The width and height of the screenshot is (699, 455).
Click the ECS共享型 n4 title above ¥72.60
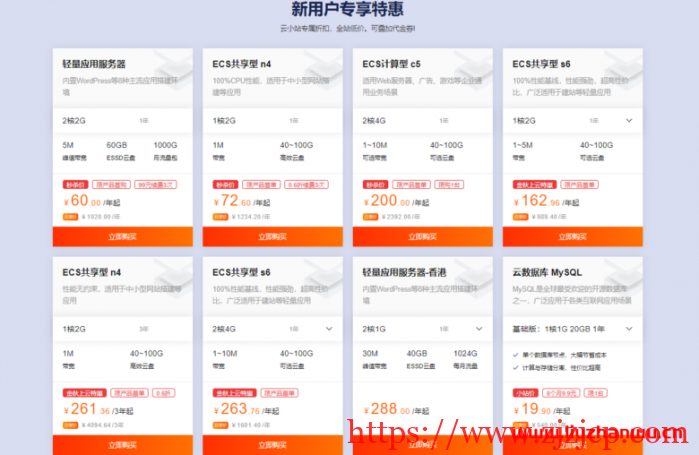click(x=242, y=64)
